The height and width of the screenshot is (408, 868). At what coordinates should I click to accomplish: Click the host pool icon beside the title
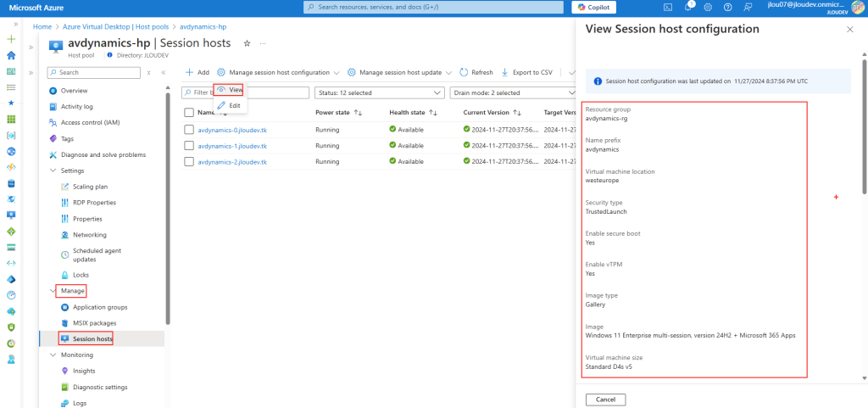[x=56, y=47]
